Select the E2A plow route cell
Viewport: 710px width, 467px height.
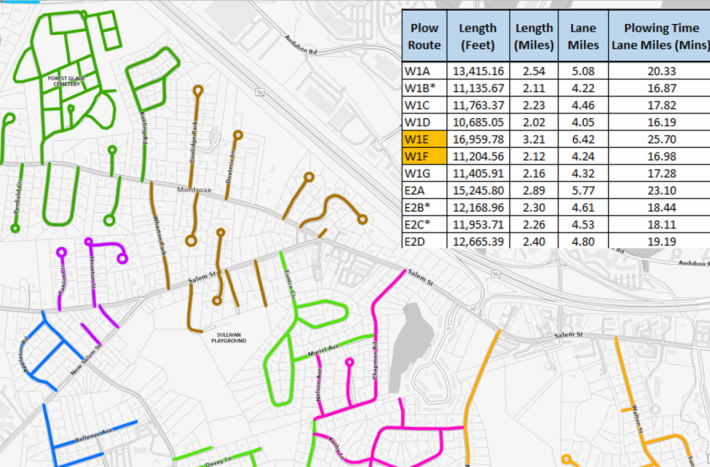click(x=424, y=190)
